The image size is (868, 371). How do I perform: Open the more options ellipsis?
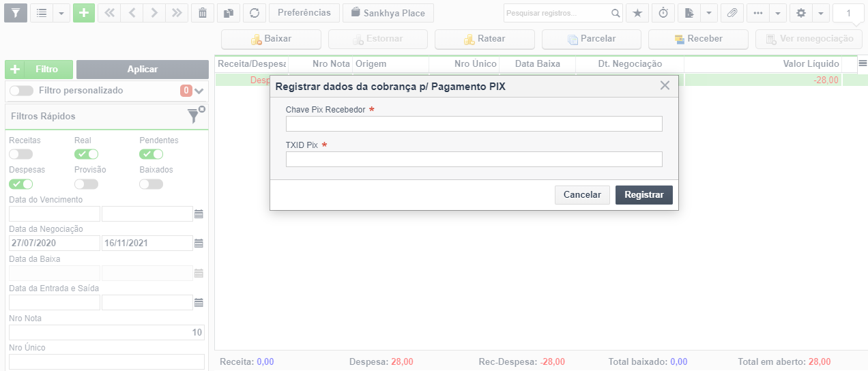(758, 12)
